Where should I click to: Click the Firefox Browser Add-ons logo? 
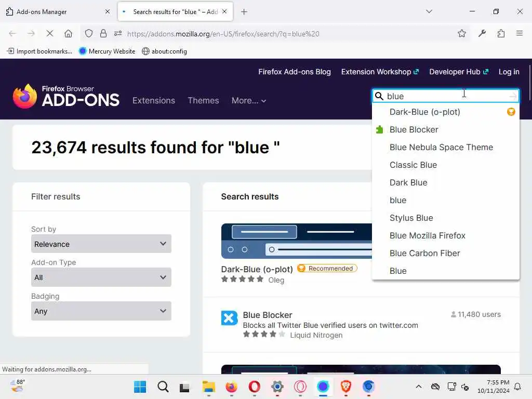pos(66,96)
